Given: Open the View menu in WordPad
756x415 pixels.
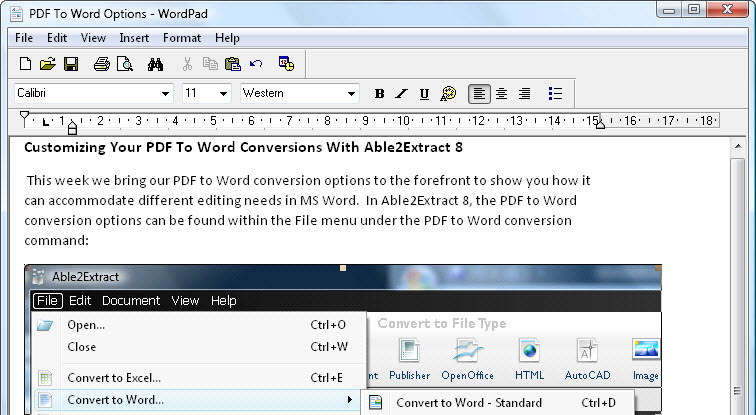Looking at the screenshot, I should 93,38.
